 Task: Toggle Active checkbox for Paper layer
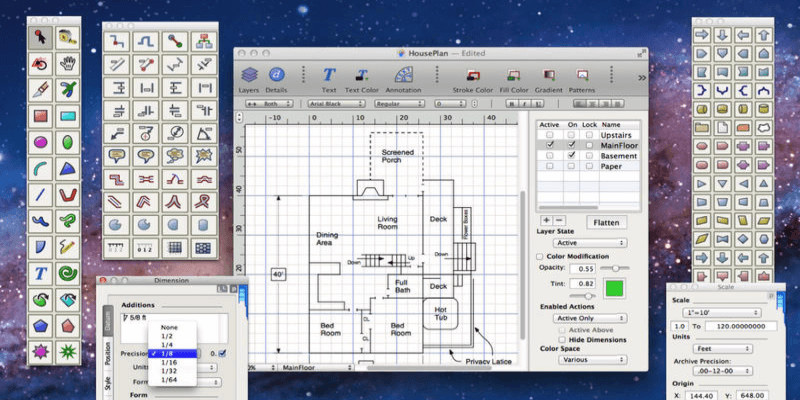(549, 166)
